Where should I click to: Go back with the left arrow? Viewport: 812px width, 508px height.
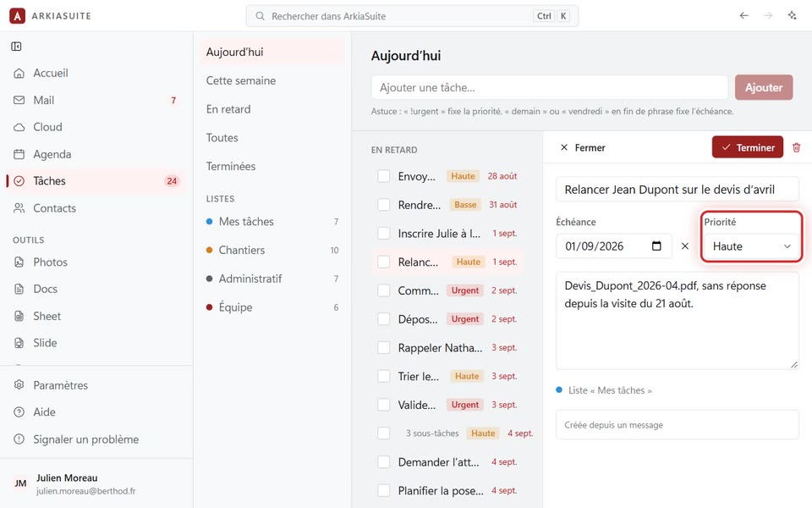coord(743,15)
